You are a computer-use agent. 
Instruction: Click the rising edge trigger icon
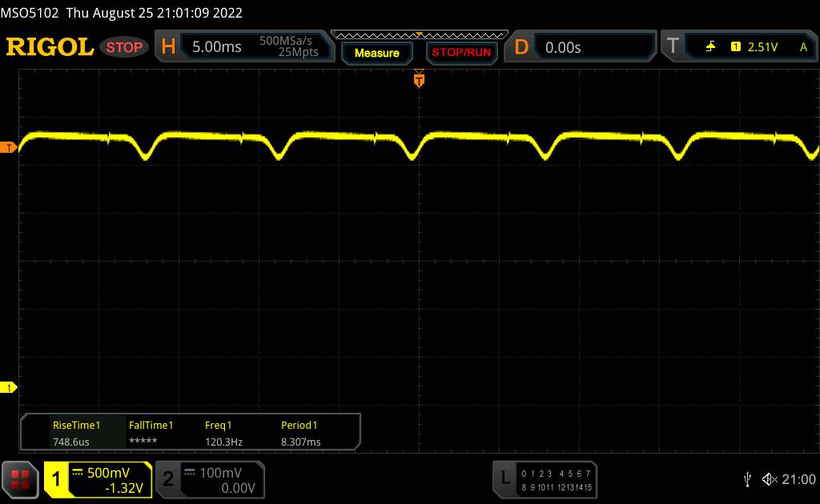point(710,47)
